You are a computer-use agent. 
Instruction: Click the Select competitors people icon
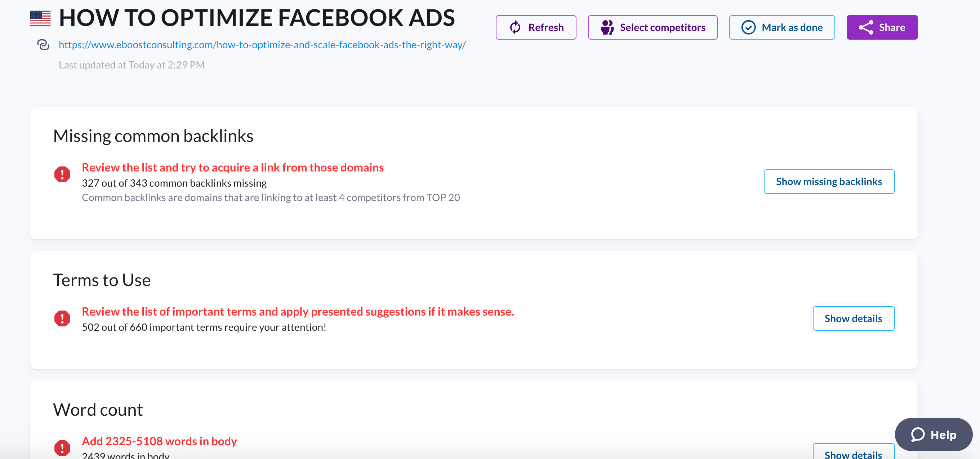tap(607, 27)
